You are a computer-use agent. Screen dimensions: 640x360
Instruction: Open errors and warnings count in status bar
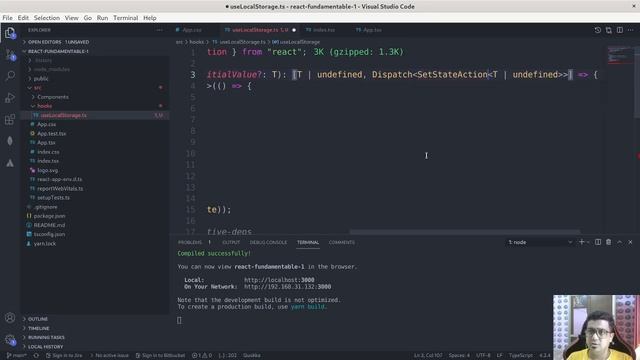202,356
